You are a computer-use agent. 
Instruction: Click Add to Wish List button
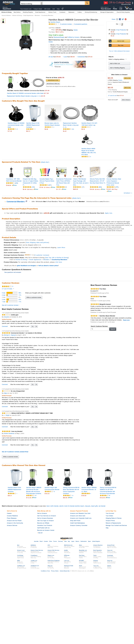pos(119,64)
